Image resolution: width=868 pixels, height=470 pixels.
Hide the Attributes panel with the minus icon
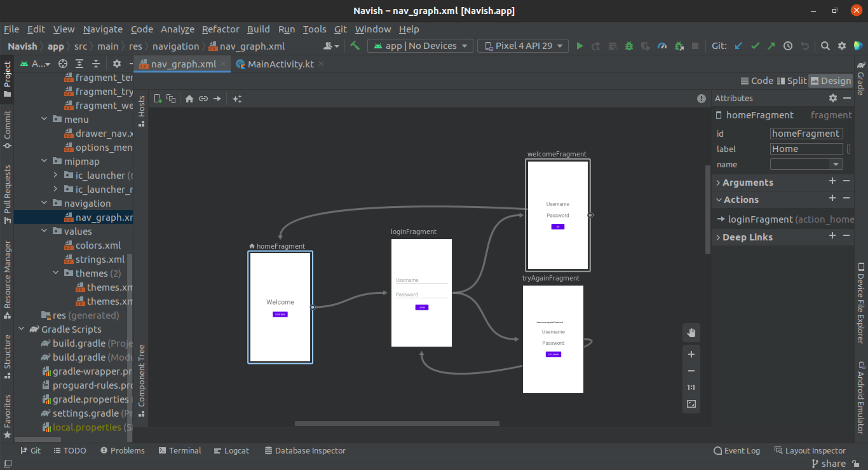pyautogui.click(x=847, y=98)
